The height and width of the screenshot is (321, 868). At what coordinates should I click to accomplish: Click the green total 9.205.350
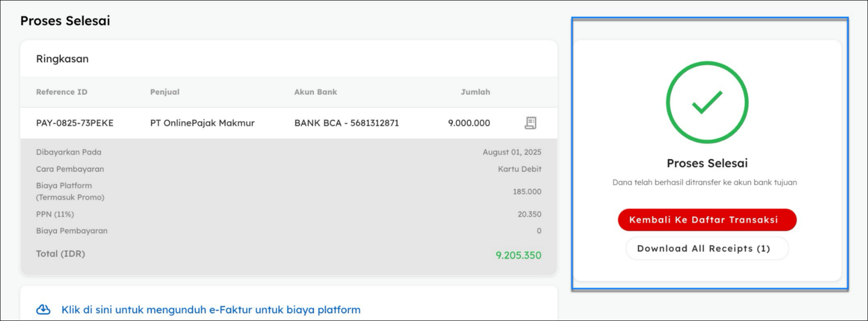point(518,255)
